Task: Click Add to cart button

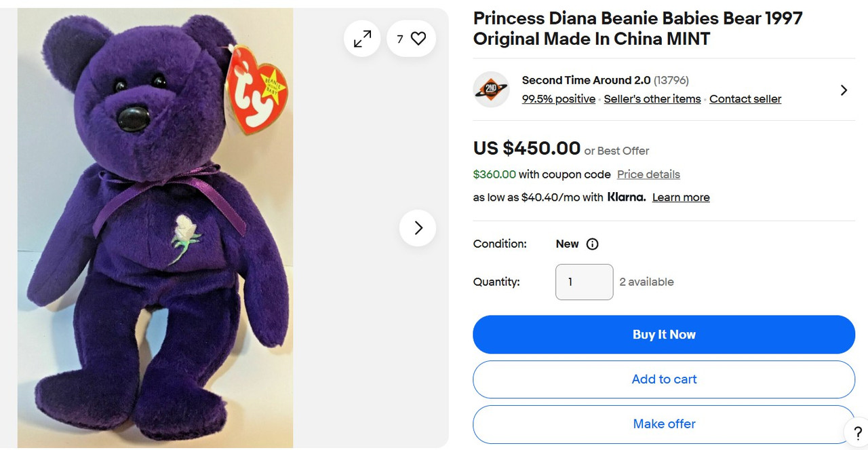Action: point(664,379)
